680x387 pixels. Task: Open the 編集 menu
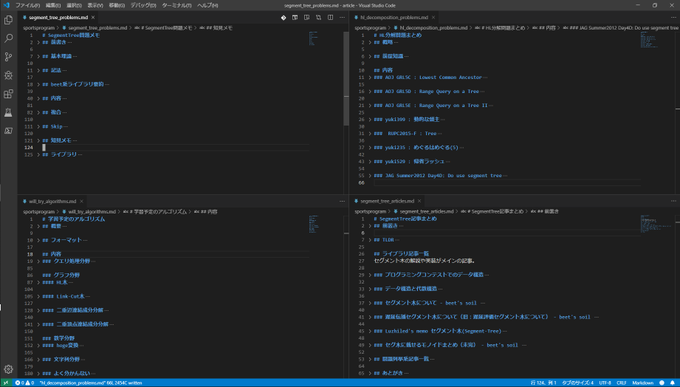tap(54, 5)
